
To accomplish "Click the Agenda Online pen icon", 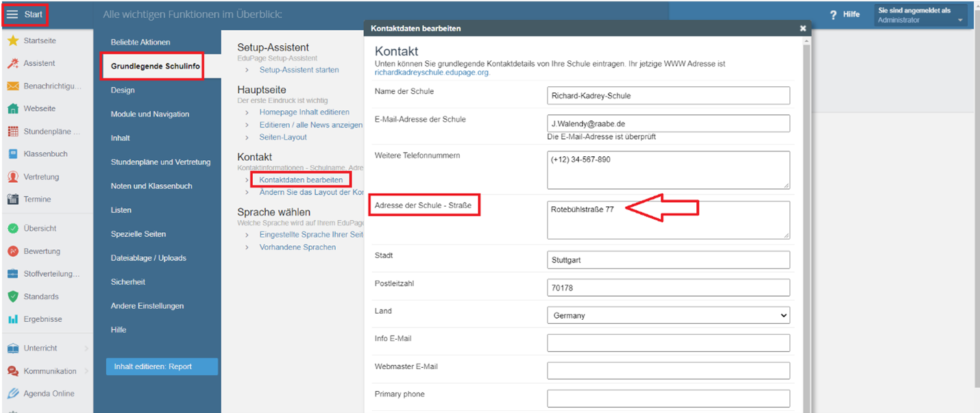I will coord(12,394).
